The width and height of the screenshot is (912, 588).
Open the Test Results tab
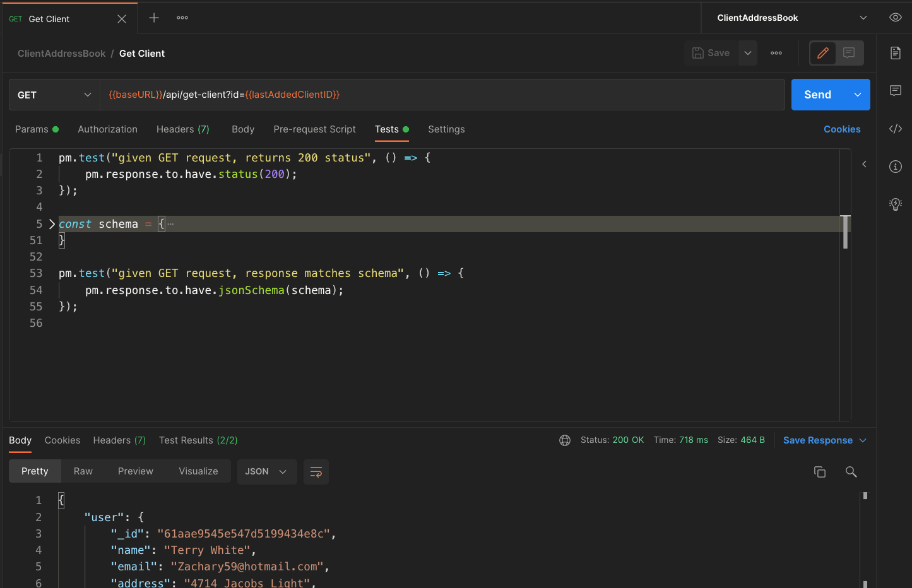[x=198, y=440]
